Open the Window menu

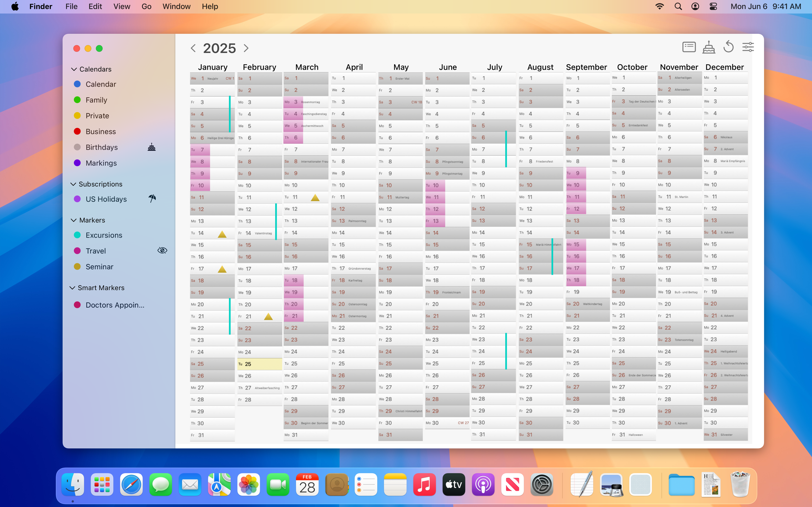click(x=176, y=6)
